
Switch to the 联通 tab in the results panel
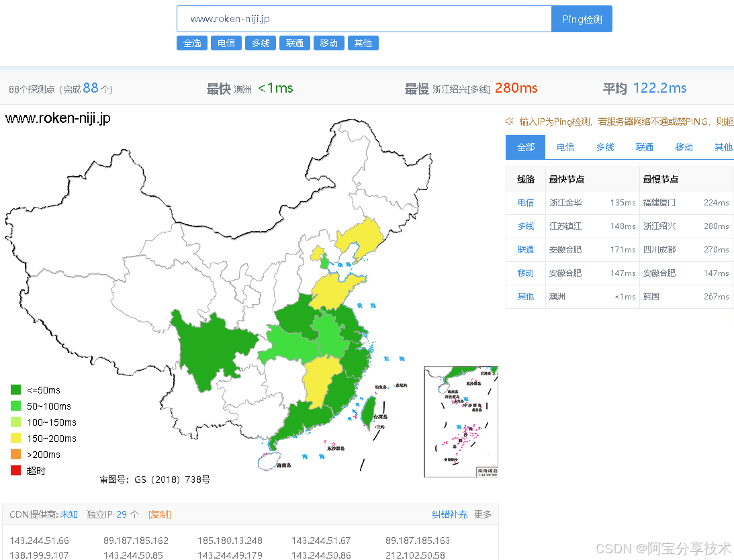point(644,147)
